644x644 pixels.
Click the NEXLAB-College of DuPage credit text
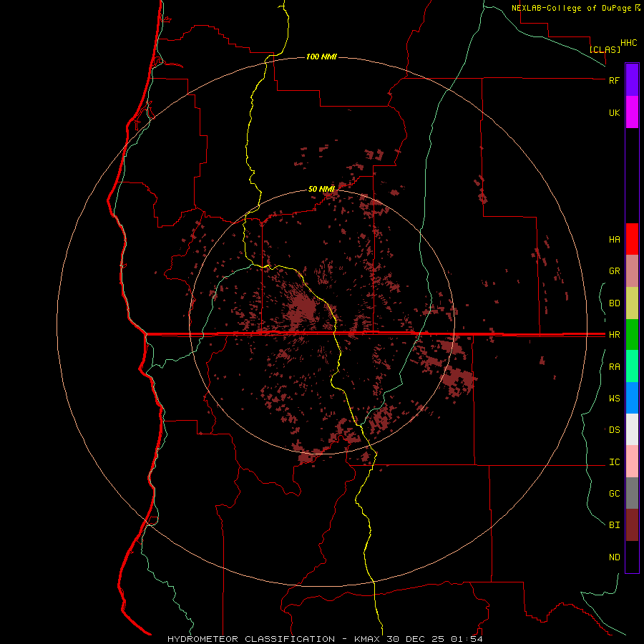571,8
